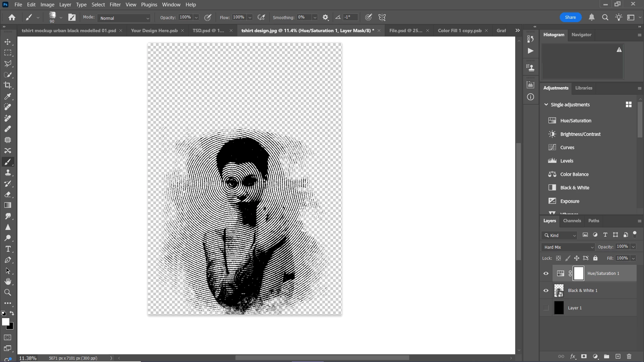Switch to the Channels tab
644x362 pixels.
572,221
